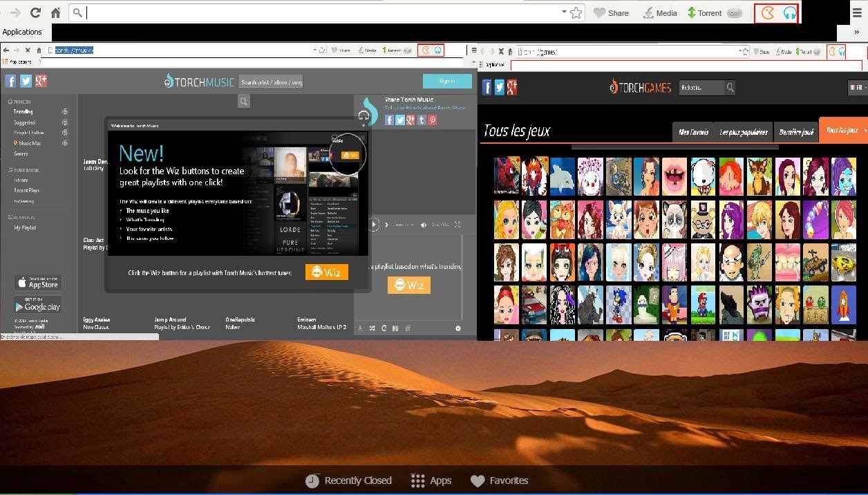The height and width of the screenshot is (495, 868).
Task: Select the Mes Favoris tab
Action: [x=693, y=132]
